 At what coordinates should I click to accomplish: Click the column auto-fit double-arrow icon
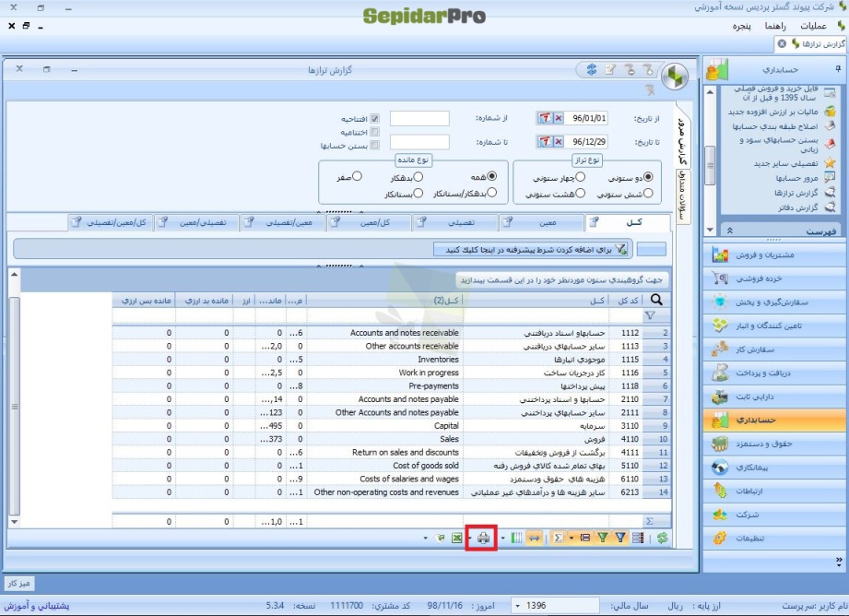535,538
